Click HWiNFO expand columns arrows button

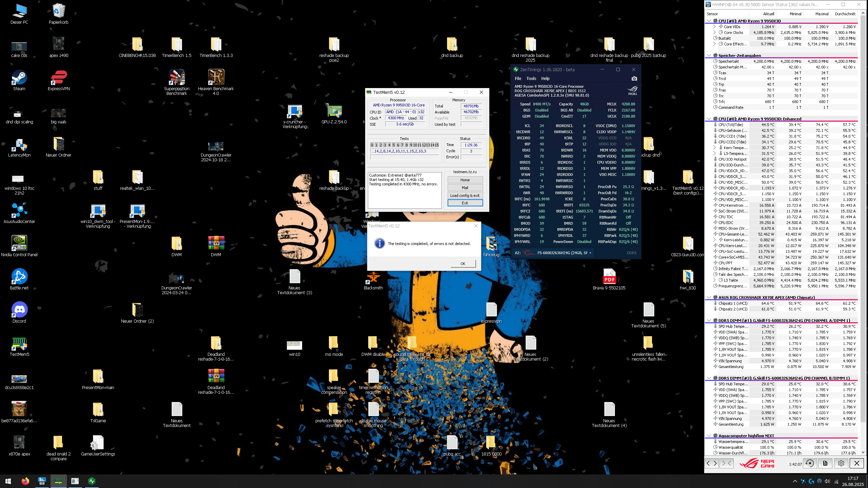[711, 463]
